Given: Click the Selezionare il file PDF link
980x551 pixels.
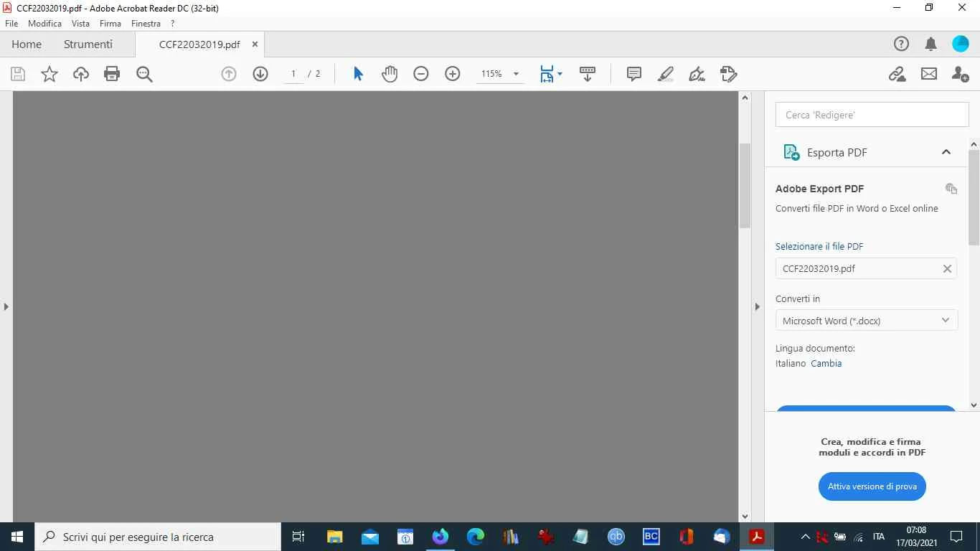Looking at the screenshot, I should [x=819, y=246].
